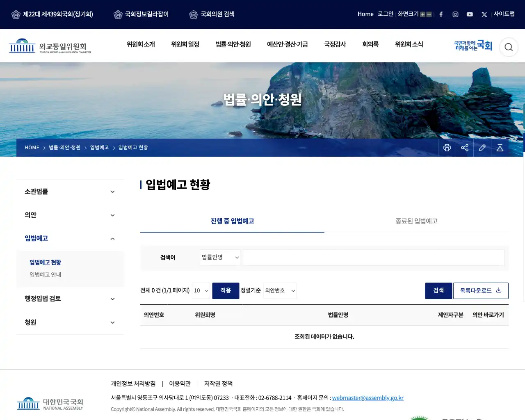Screen dimensions: 525x420
Task: Click HOME in breadcrumb
Action: [32, 148]
